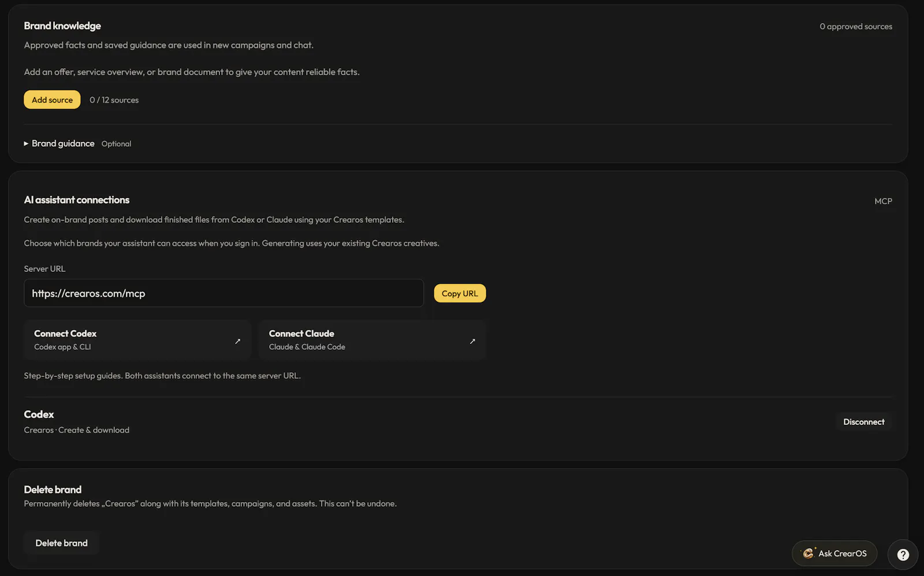The height and width of the screenshot is (576, 924).
Task: Click the "Server URL" label
Action: pos(44,269)
